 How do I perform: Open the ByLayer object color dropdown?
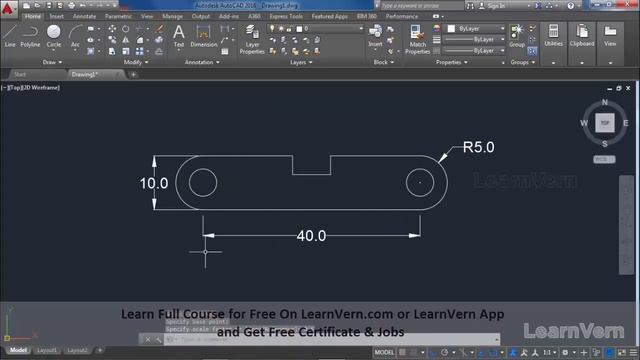(x=474, y=29)
